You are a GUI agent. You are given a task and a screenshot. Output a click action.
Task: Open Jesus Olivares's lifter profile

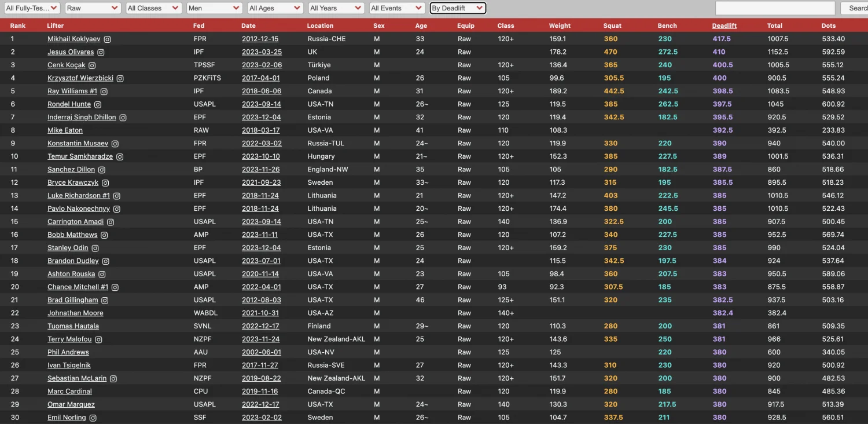point(70,52)
